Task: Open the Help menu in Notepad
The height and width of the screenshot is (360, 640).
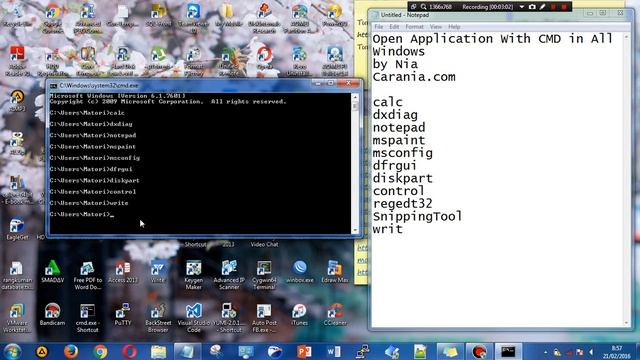Action: point(454,27)
